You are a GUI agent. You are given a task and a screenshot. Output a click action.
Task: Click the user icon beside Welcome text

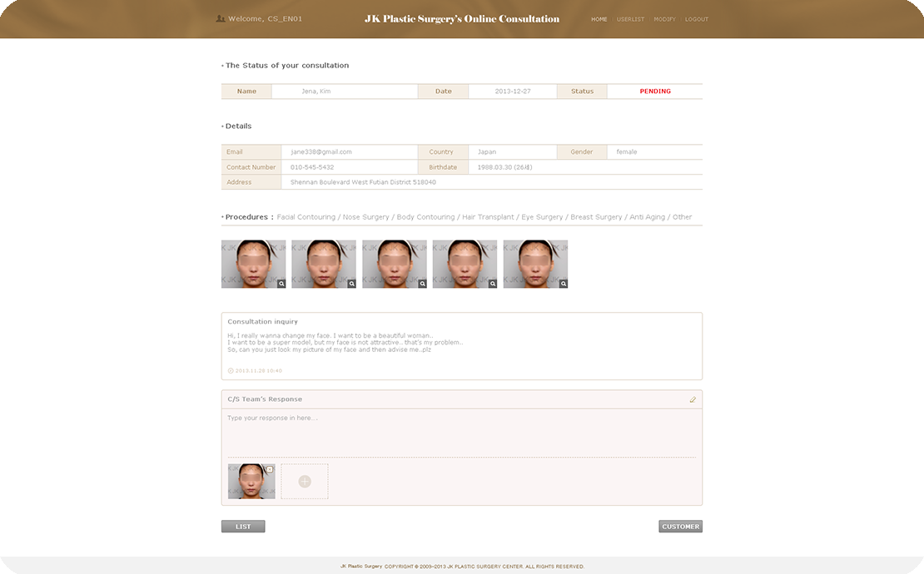click(x=221, y=19)
